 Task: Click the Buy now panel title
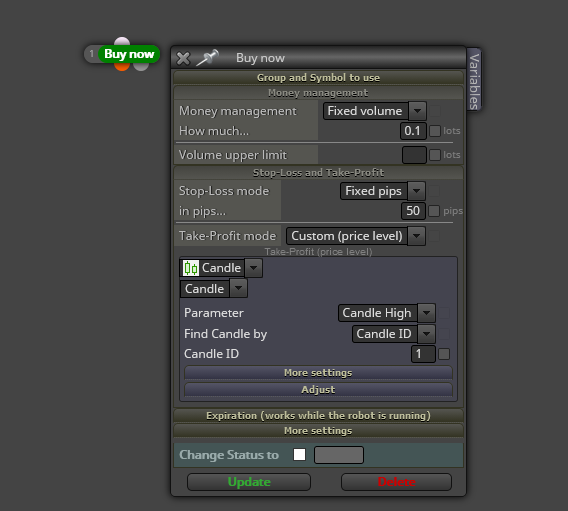260,58
